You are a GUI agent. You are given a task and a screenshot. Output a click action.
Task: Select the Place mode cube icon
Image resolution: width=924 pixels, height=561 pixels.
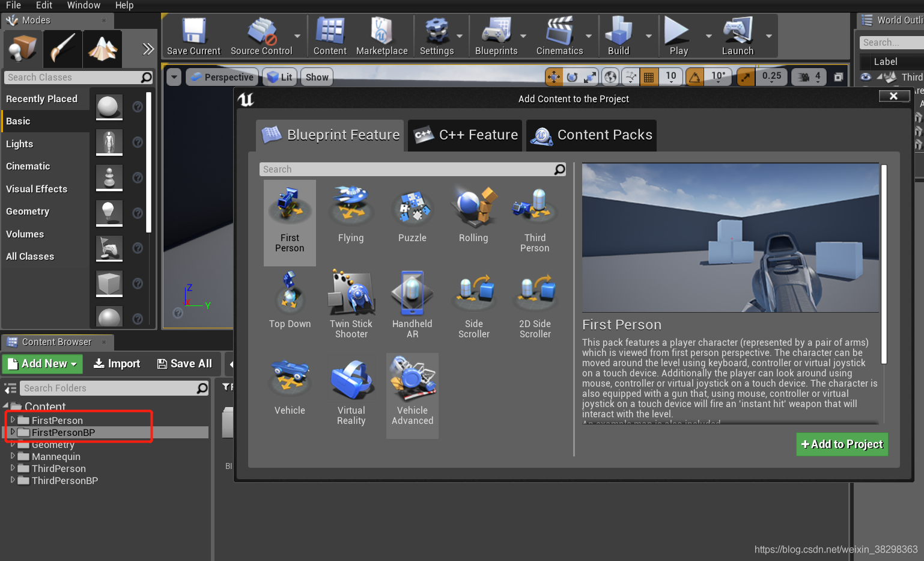tap(23, 49)
